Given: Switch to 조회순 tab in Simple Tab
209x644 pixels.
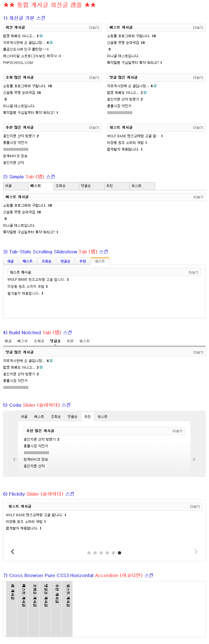Looking at the screenshot, I should [66, 186].
